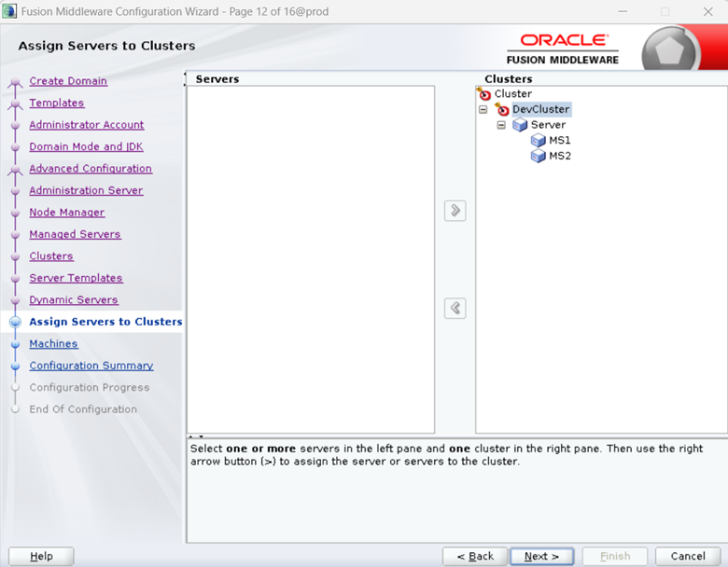Select the Server node label

coord(548,125)
